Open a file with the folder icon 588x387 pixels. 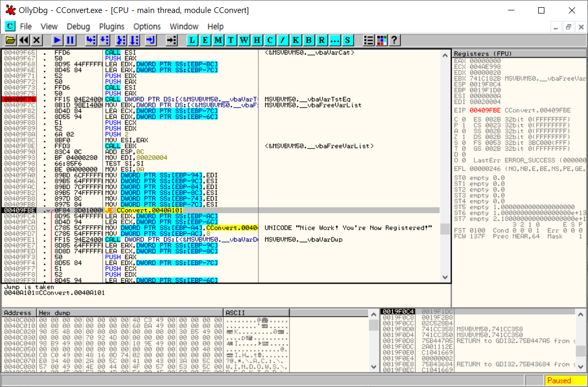coord(10,40)
